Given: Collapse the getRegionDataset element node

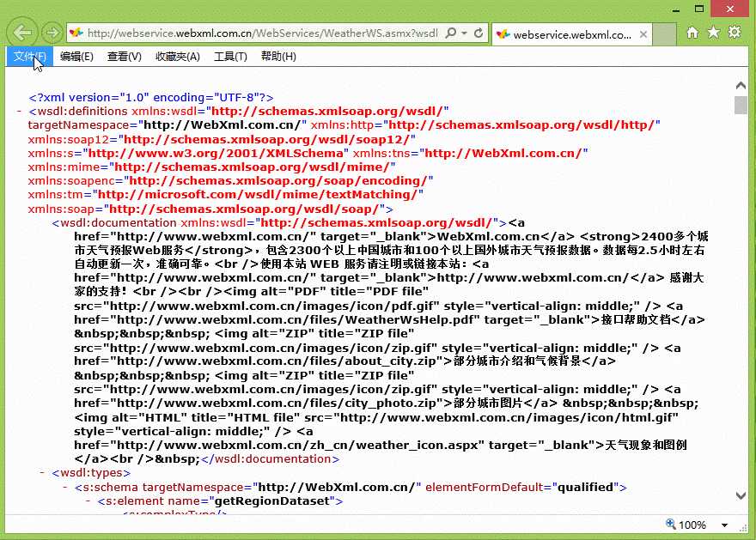Looking at the screenshot, I should coord(88,501).
